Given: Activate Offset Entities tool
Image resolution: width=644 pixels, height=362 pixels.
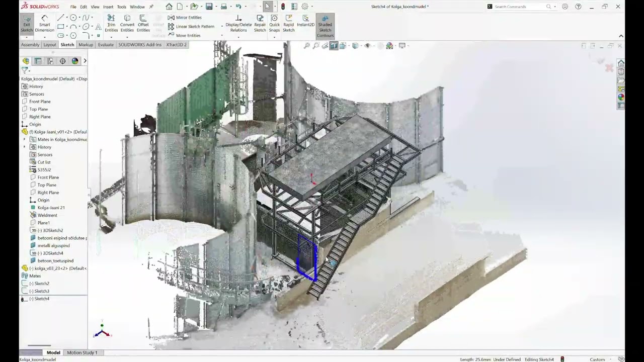Looking at the screenshot, I should (x=143, y=24).
